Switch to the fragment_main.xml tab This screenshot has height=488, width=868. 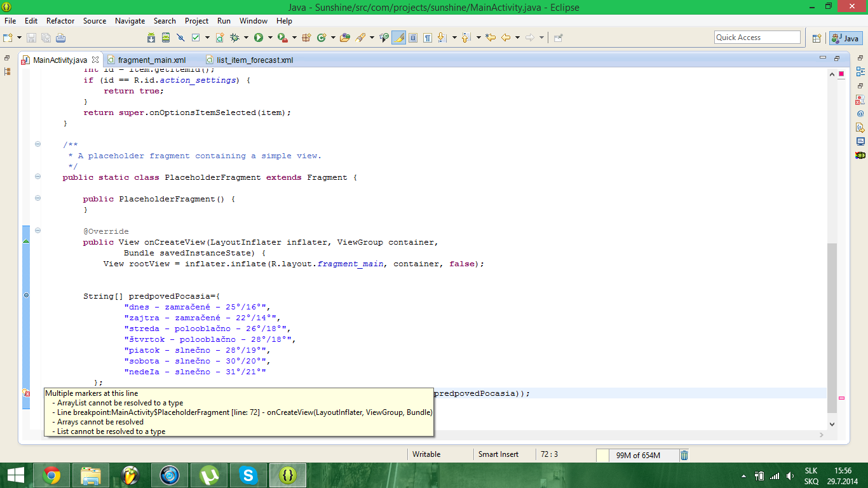click(151, 60)
